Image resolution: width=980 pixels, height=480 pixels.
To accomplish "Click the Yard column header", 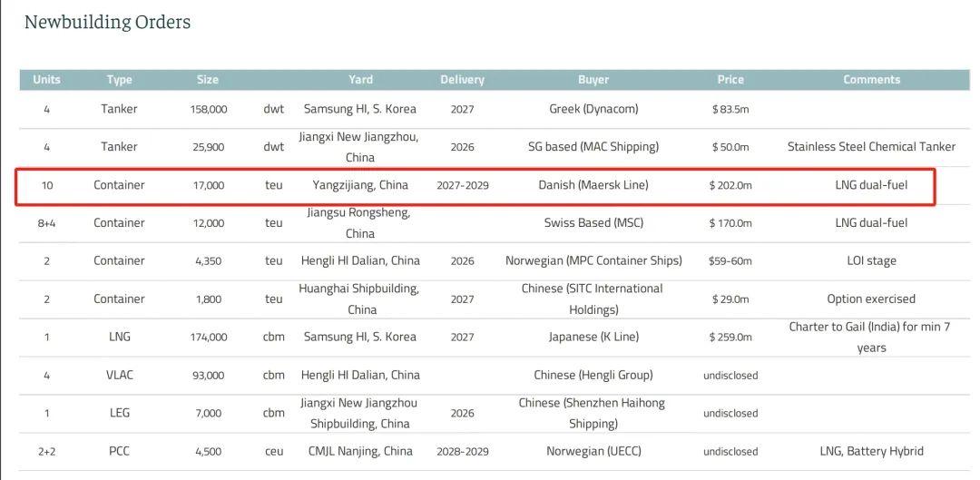I will [360, 80].
